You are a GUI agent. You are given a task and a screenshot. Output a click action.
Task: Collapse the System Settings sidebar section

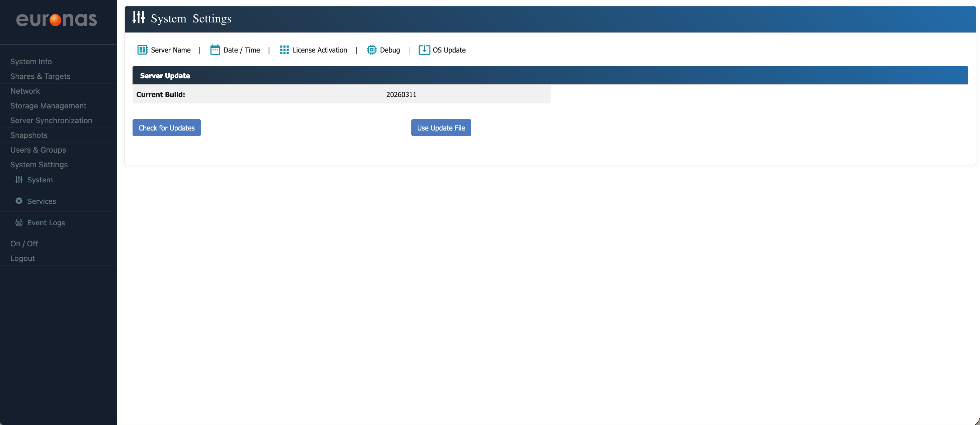point(39,164)
